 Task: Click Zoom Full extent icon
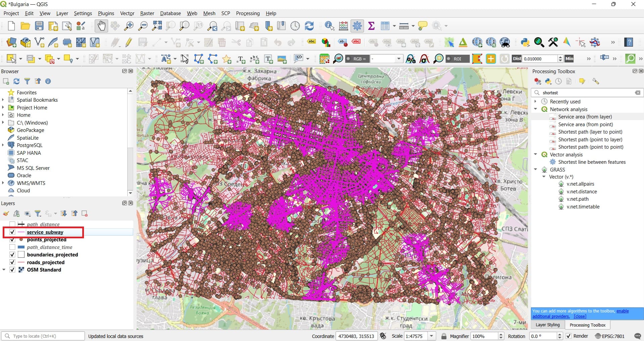(x=157, y=26)
